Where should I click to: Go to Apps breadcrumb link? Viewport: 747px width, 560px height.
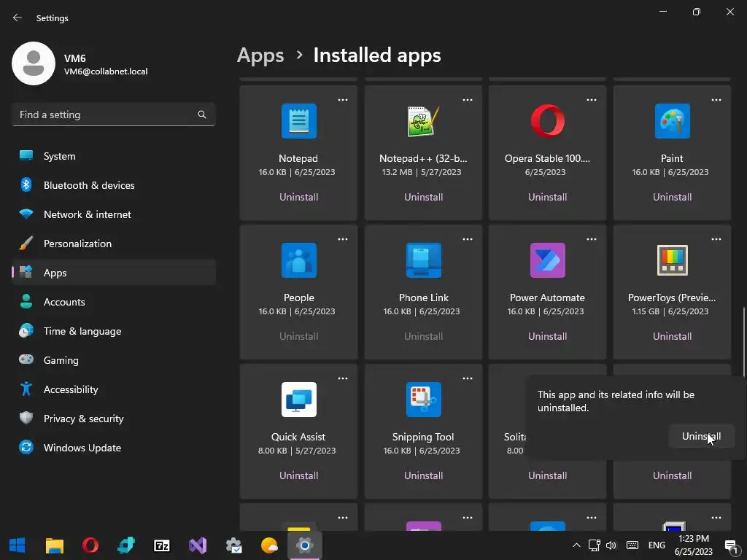(260, 55)
